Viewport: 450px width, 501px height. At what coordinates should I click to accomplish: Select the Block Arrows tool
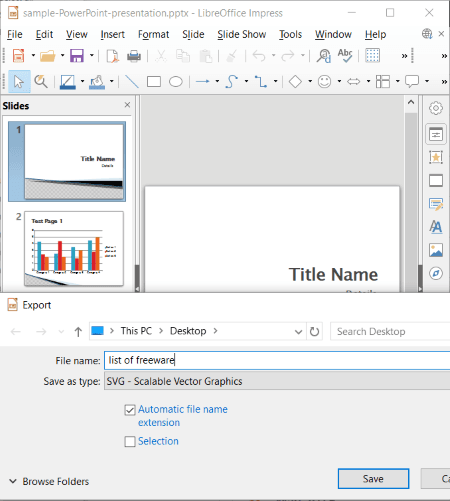[x=354, y=81]
